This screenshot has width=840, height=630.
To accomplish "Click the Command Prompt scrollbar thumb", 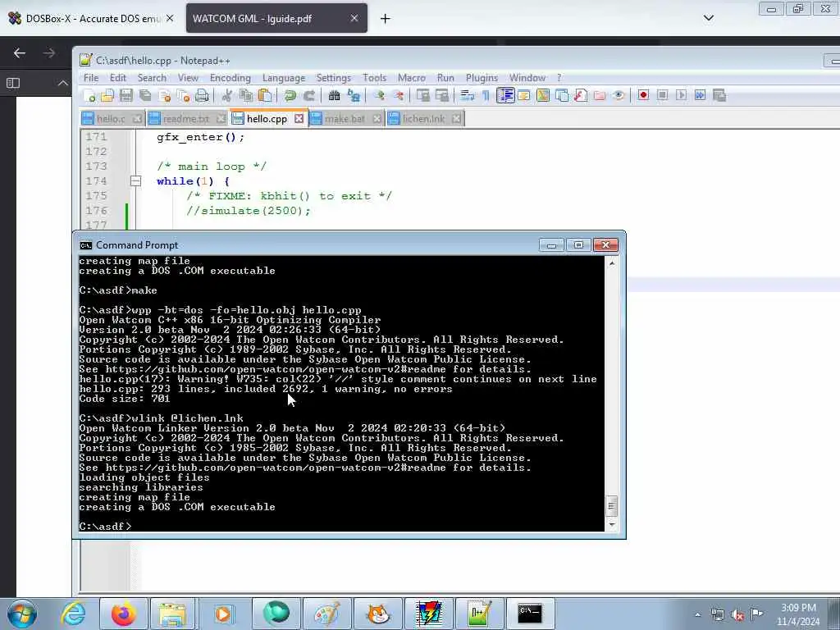I will 612,505.
